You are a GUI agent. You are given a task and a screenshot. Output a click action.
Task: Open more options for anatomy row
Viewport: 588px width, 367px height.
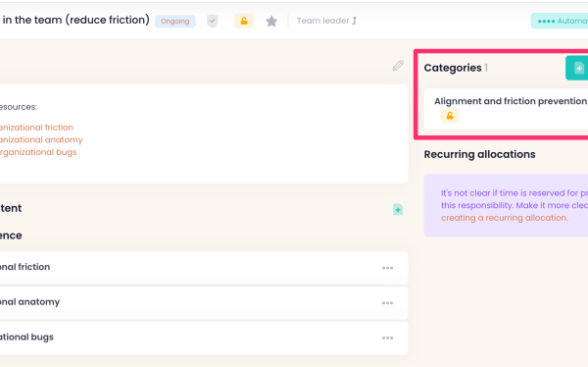[387, 303]
